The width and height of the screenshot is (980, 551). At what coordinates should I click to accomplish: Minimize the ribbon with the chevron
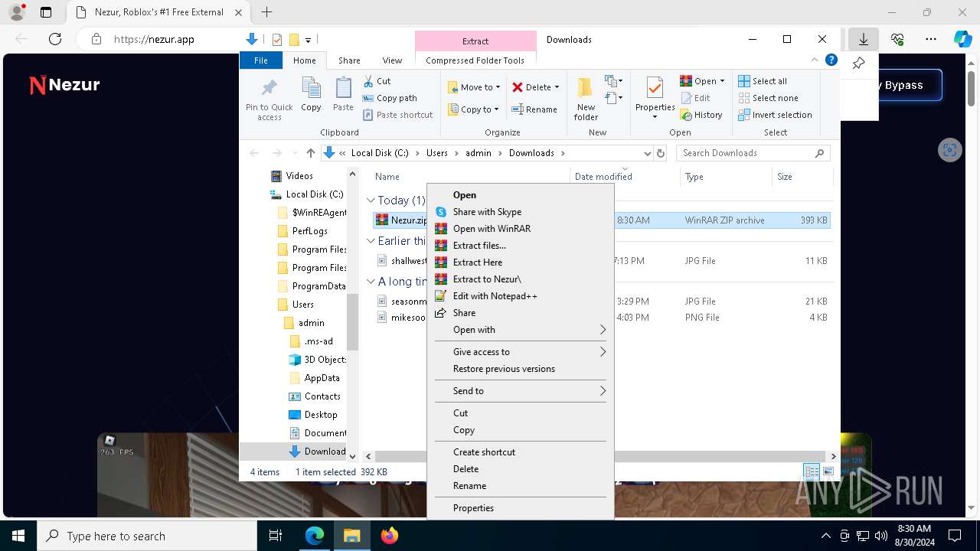tap(815, 60)
